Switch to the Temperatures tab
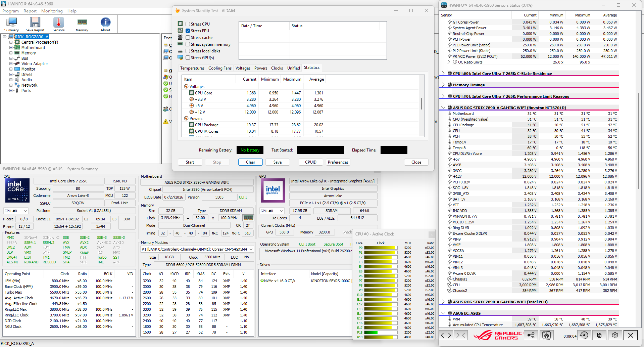 tap(192, 68)
